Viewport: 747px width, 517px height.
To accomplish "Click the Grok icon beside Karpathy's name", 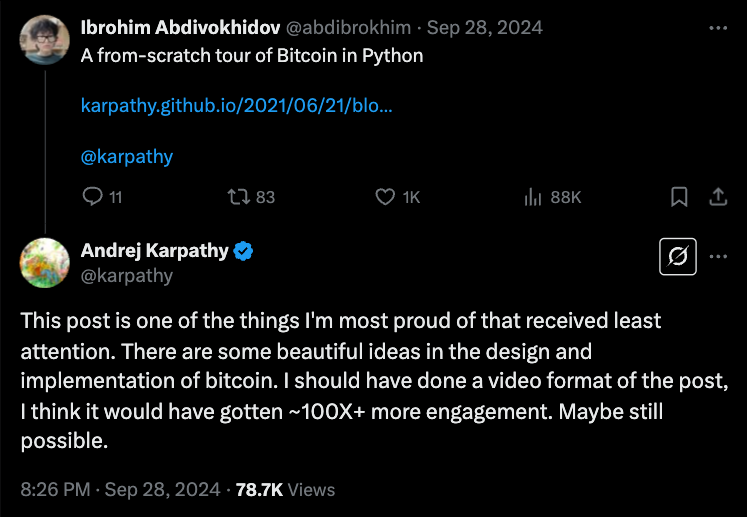I will [678, 257].
